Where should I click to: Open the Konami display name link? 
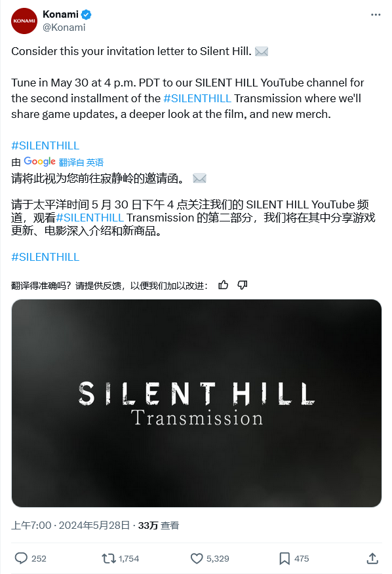pos(60,14)
